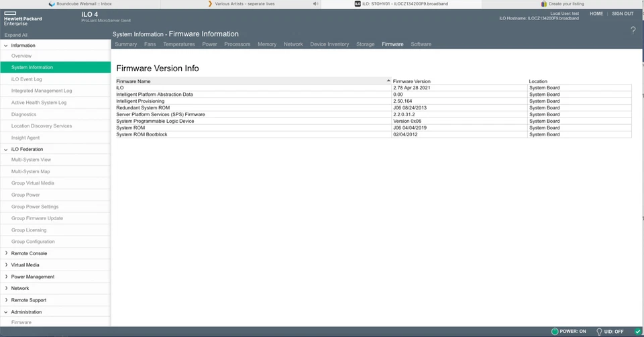Image resolution: width=644 pixels, height=337 pixels.
Task: Click System ROM Bootblock row name
Action: tap(142, 134)
